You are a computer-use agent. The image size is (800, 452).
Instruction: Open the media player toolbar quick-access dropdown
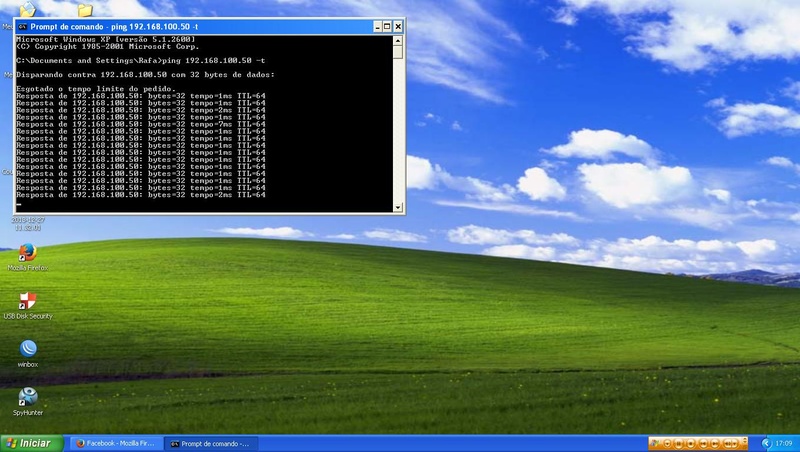[667, 443]
